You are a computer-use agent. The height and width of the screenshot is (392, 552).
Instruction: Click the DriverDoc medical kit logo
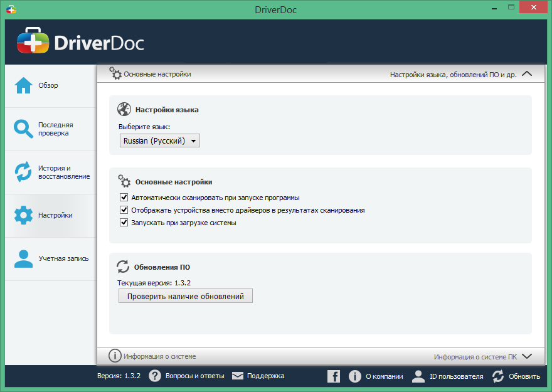coord(33,41)
